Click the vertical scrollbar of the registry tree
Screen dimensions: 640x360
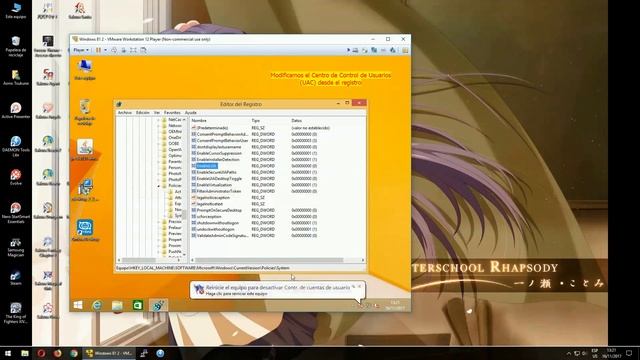tap(184, 188)
